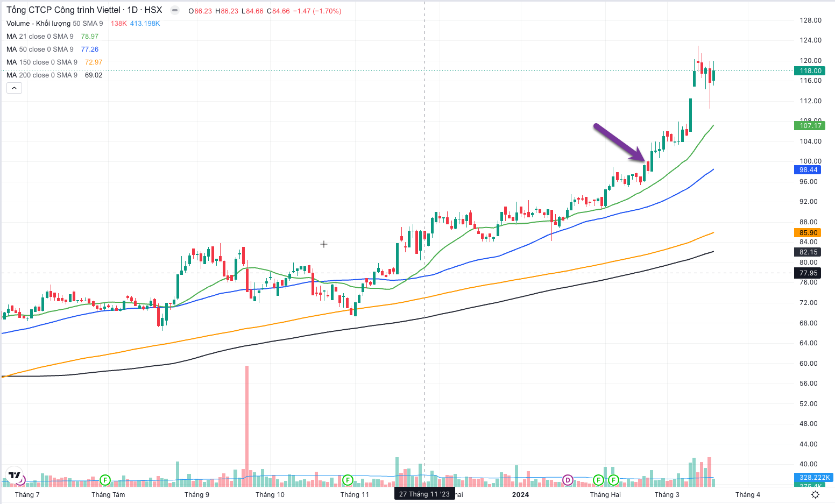835x504 pixels.
Task: Click the 112.00 value on the price axis
Action: (x=810, y=101)
